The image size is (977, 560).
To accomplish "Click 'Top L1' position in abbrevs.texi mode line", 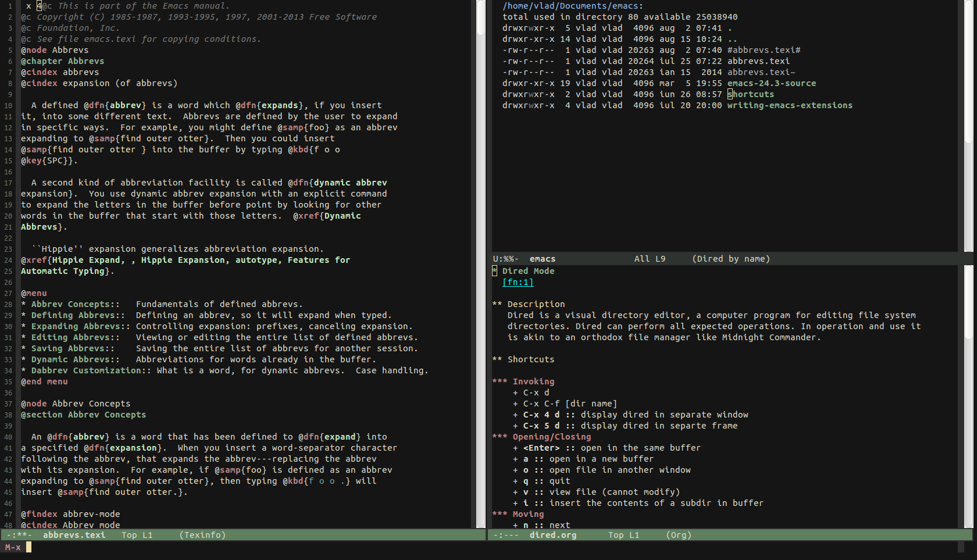I will tap(137, 535).
